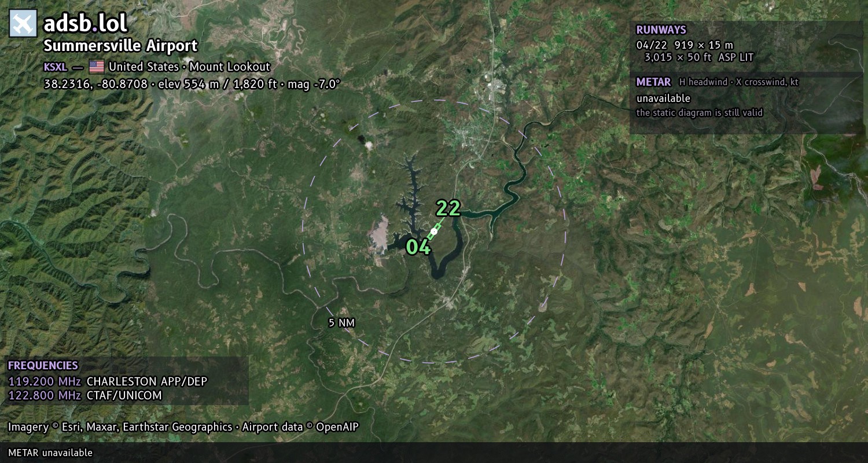Click the CTAF/UNICOM label
This screenshot has height=463, width=868.
pyautogui.click(x=124, y=395)
